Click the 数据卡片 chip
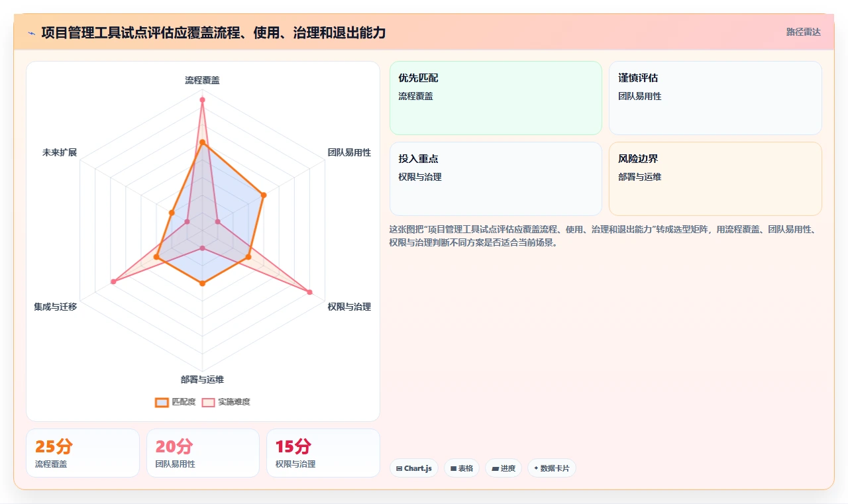Image resolution: width=848 pixels, height=504 pixels. tap(552, 468)
